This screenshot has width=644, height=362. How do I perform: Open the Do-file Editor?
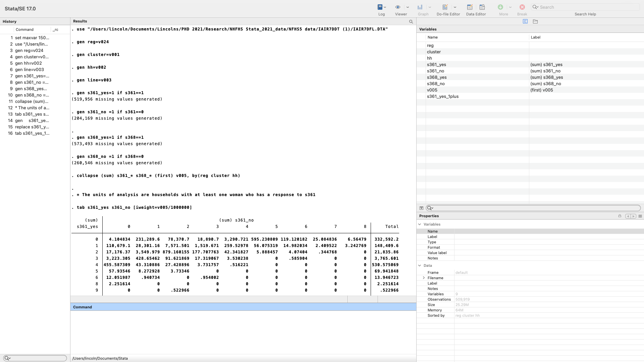(445, 7)
